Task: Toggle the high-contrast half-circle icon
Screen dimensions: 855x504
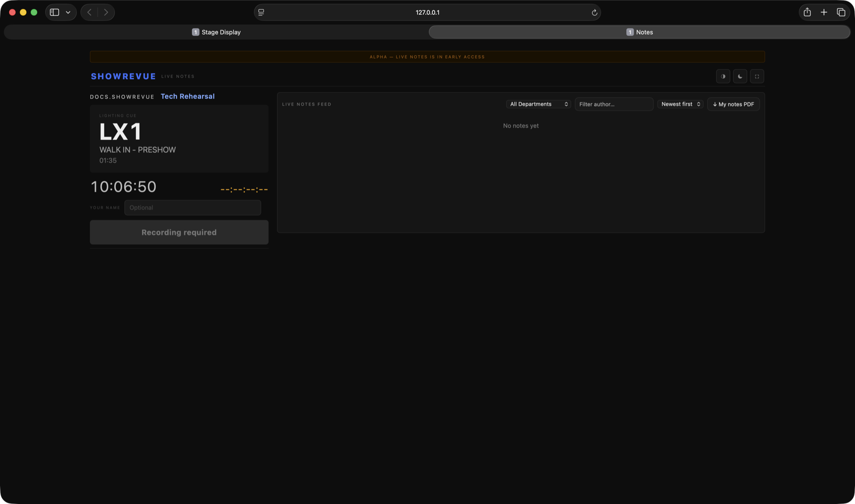Action: (723, 76)
